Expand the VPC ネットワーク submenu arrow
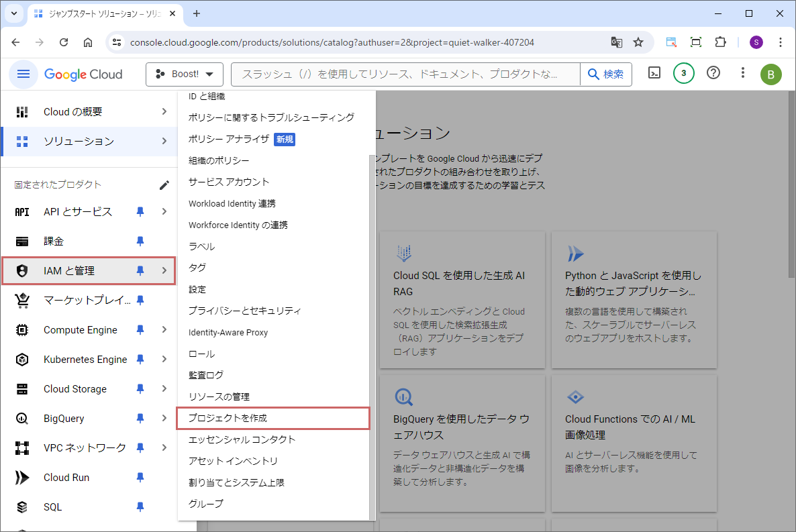The height and width of the screenshot is (532, 796). [x=164, y=448]
